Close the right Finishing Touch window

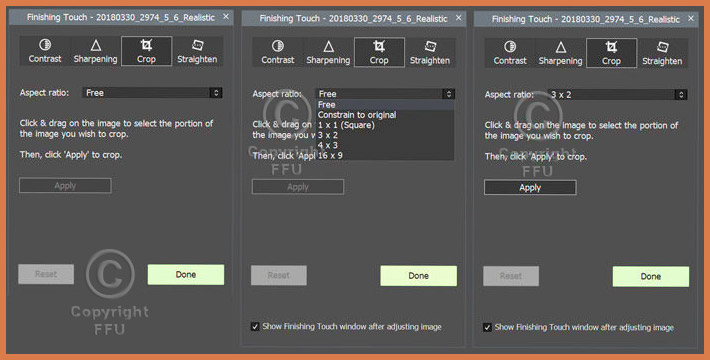click(x=691, y=19)
